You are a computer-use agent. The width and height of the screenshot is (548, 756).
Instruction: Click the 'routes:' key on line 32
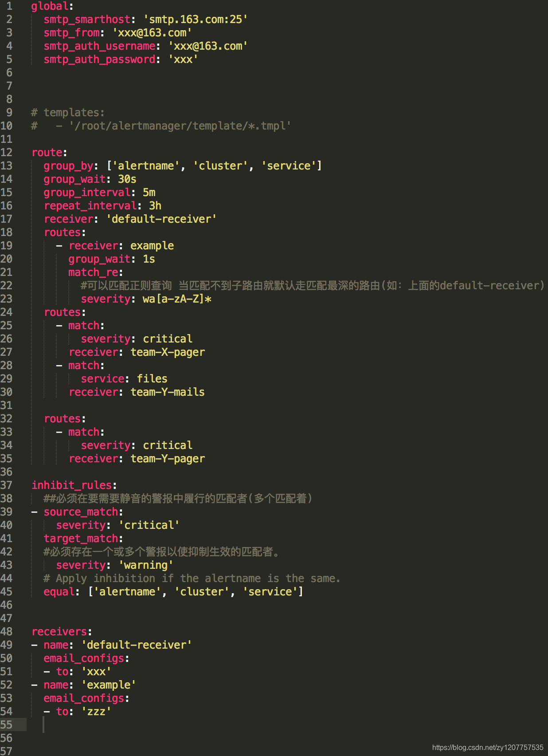point(65,419)
